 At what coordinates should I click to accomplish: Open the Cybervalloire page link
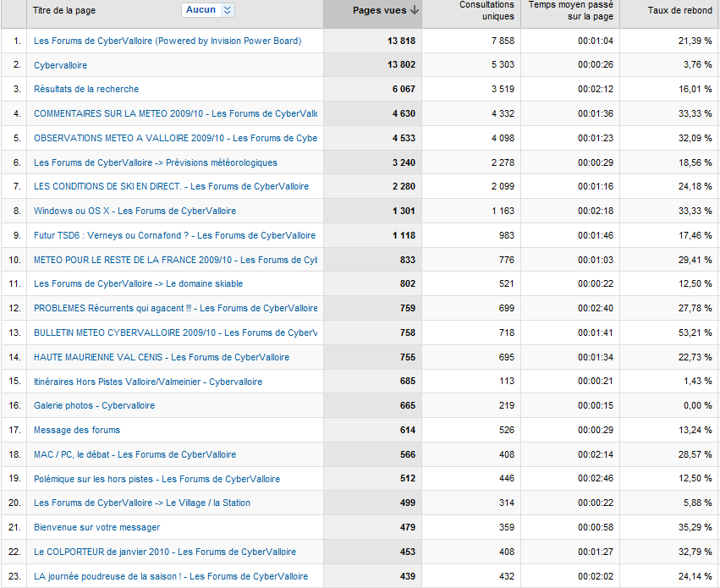(60, 65)
